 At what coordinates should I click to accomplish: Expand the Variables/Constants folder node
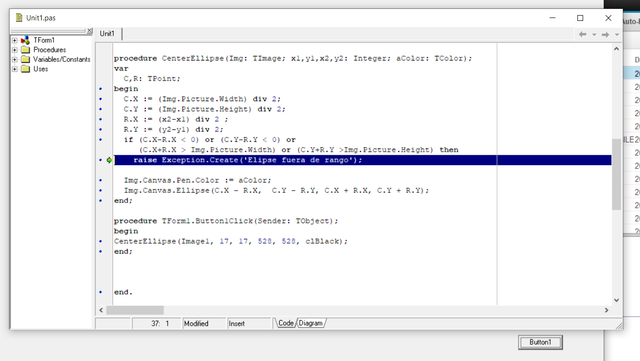[15, 59]
